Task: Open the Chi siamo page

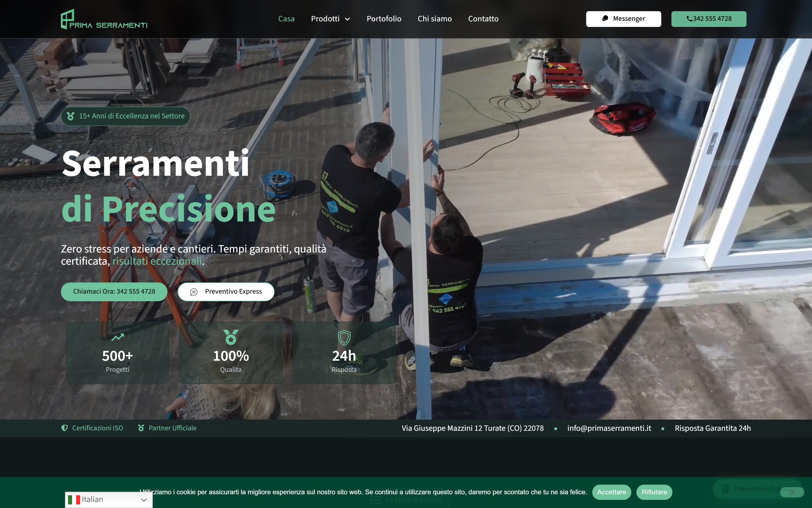Action: click(x=434, y=19)
